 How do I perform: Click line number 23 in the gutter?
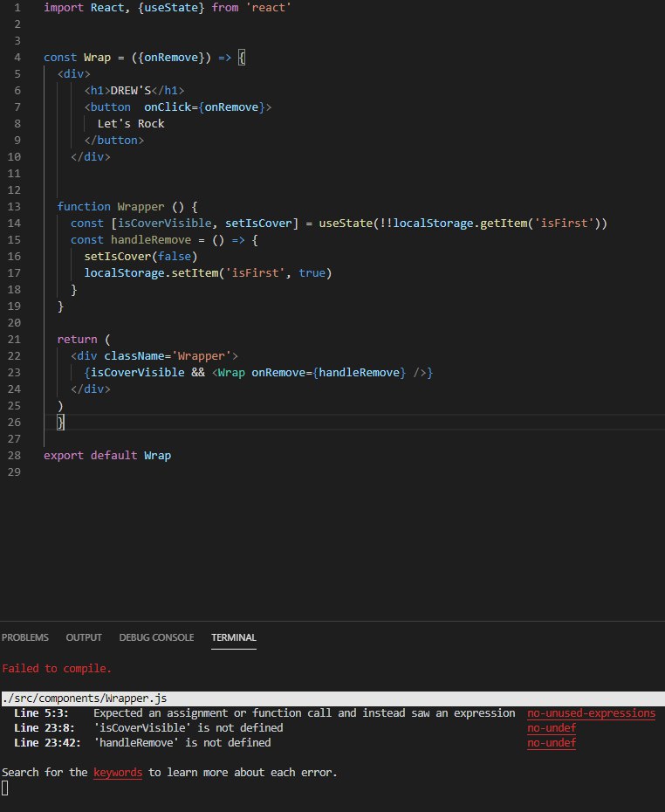click(14, 372)
